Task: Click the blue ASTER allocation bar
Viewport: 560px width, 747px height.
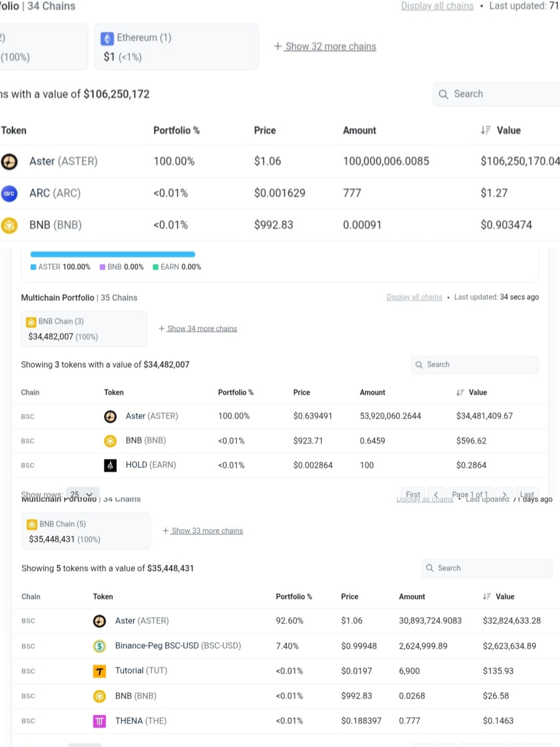Action: tap(113, 254)
